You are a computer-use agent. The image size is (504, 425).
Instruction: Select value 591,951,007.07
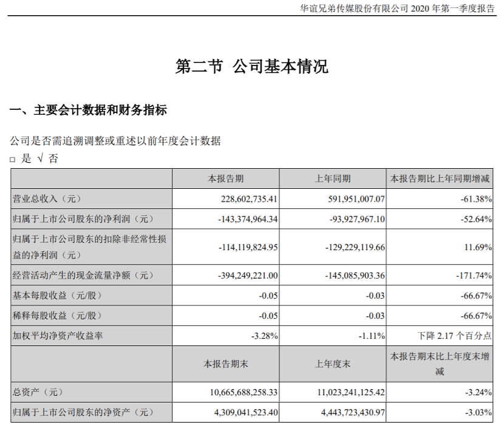click(356, 199)
